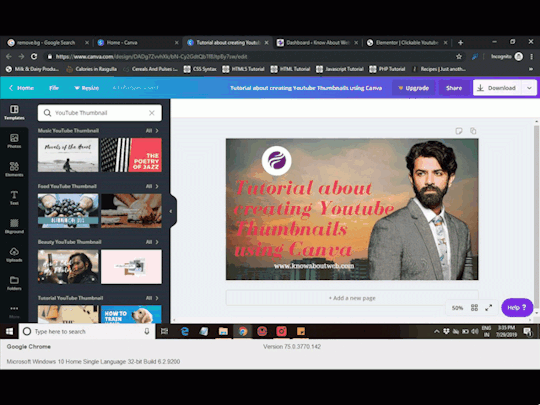Expand the Download options arrow
This screenshot has width=540, height=405.
pos(529,88)
